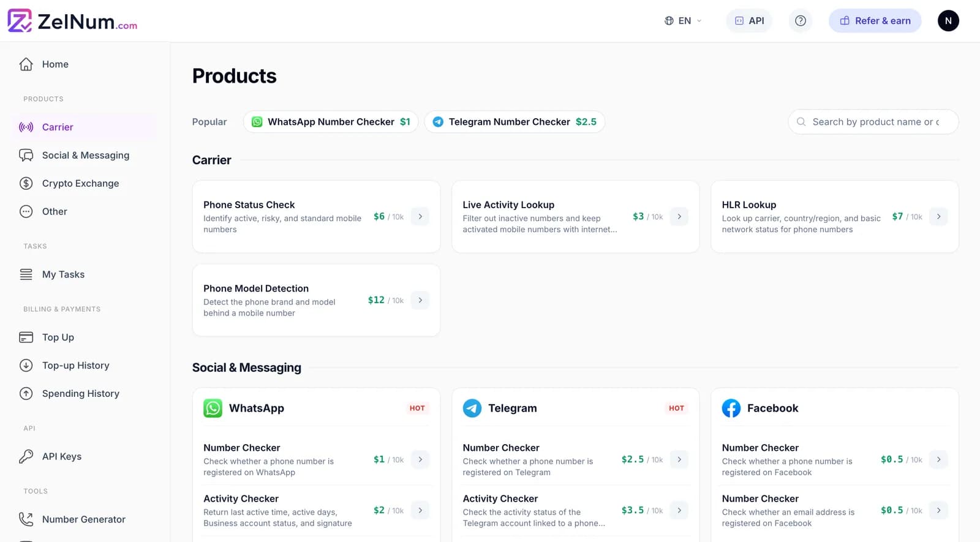The image size is (980, 542).
Task: Click the Facebook logo icon
Action: (731, 408)
